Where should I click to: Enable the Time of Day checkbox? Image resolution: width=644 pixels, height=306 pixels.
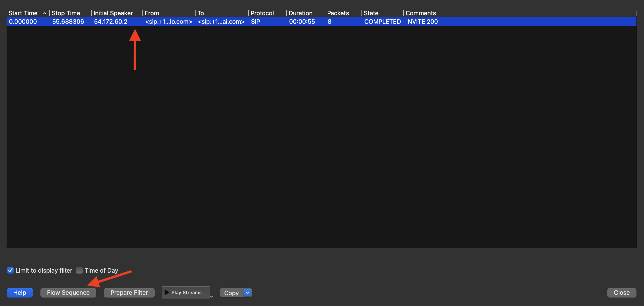tap(79, 270)
